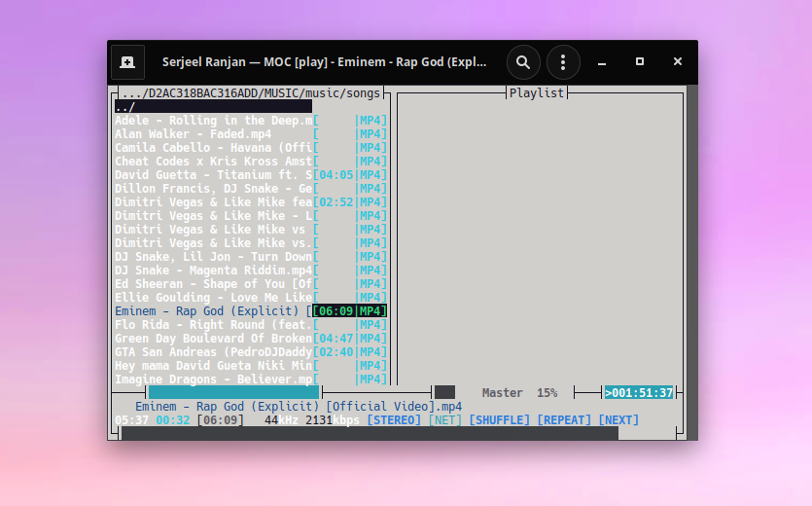Toggle the NET indicator

coord(444,420)
